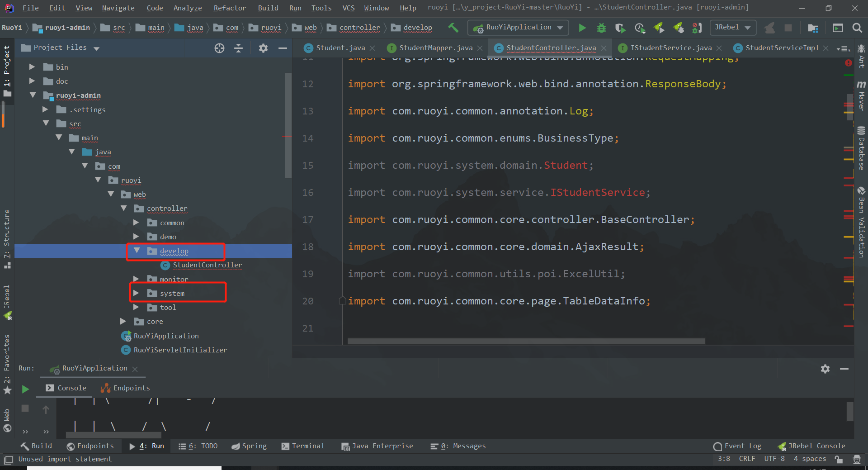This screenshot has height=470, width=868.
Task: Open the VCS menu
Action: (348, 8)
